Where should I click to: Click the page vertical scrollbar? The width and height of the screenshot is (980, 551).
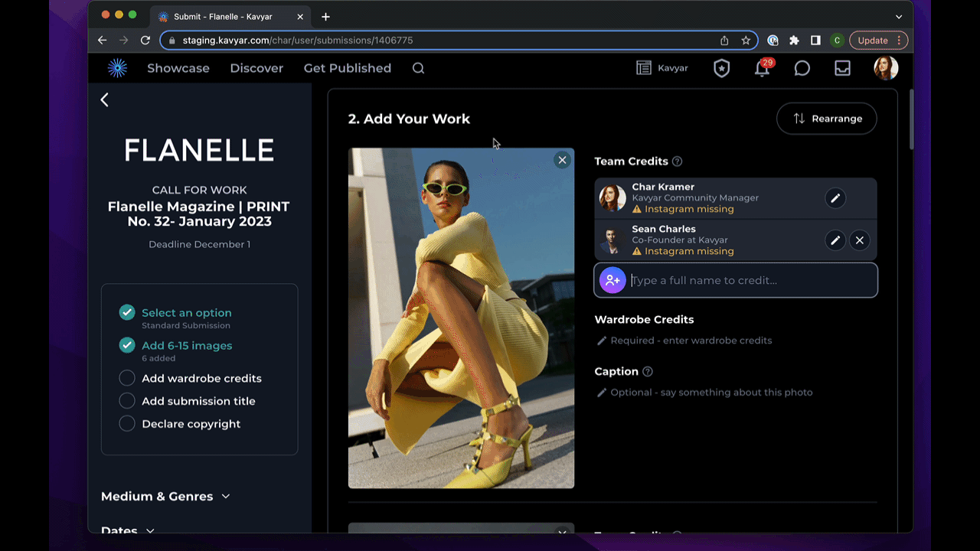911,120
